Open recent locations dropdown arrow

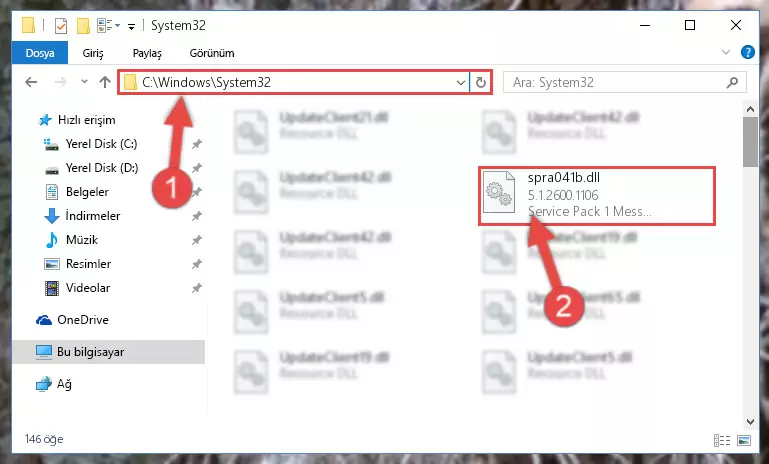pos(84,82)
